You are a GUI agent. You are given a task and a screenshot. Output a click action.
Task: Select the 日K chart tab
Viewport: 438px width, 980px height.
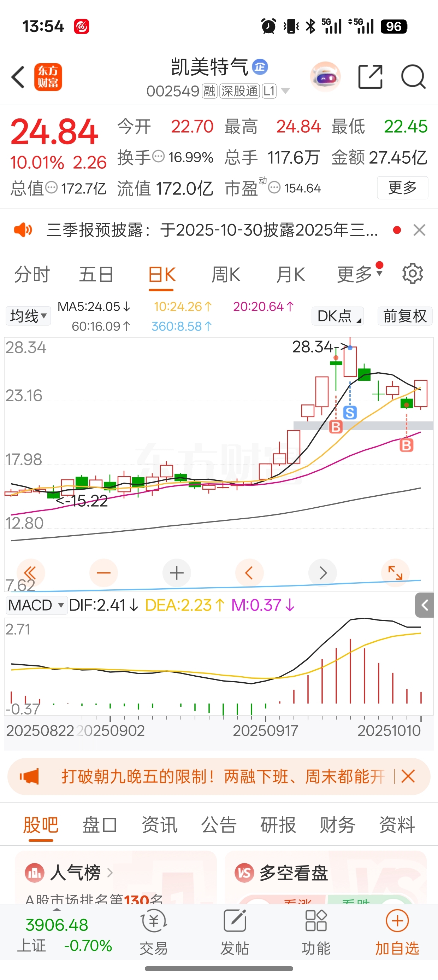(x=161, y=274)
